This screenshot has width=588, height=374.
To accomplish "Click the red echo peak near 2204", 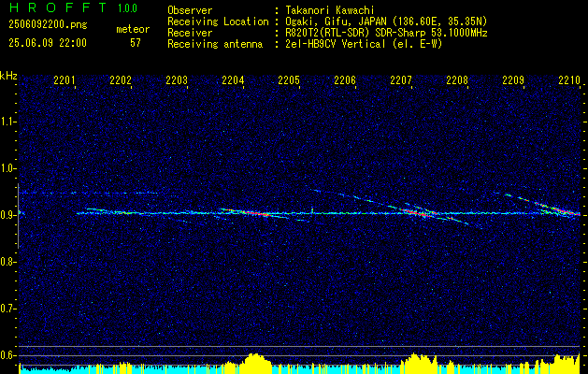I will click(x=255, y=213).
